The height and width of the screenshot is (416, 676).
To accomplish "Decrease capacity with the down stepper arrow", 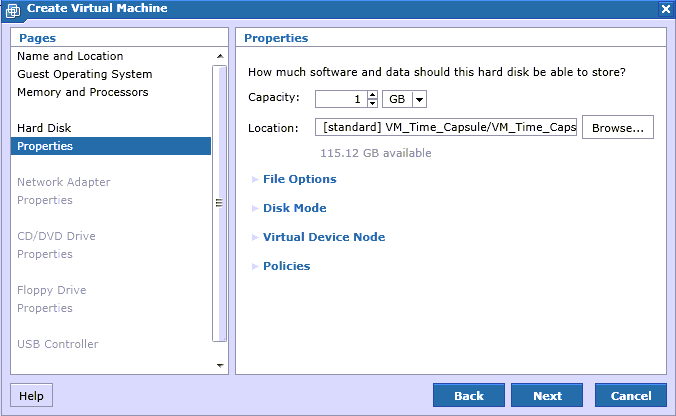I will pos(372,103).
